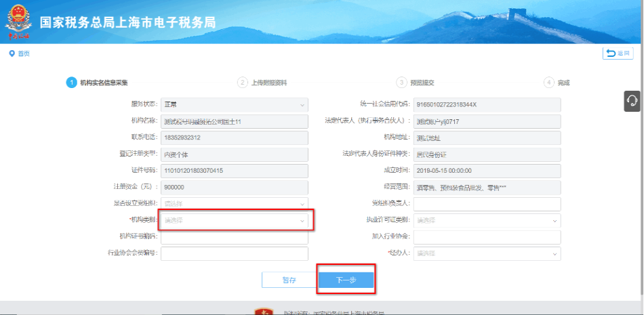Click the 法定代表人 field
The height and width of the screenshot is (315, 644).
point(487,121)
